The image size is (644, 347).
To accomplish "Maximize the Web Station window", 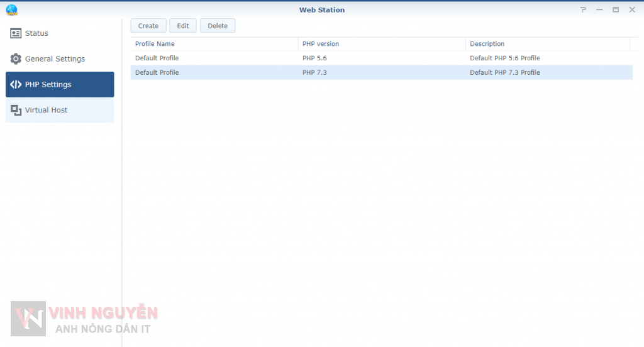I will coord(616,10).
